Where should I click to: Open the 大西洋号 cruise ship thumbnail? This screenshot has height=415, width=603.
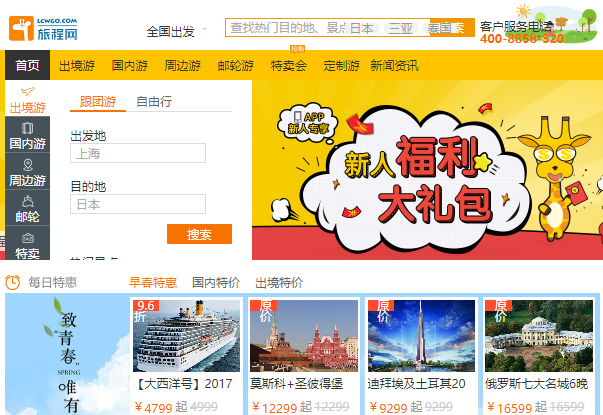pos(186,336)
